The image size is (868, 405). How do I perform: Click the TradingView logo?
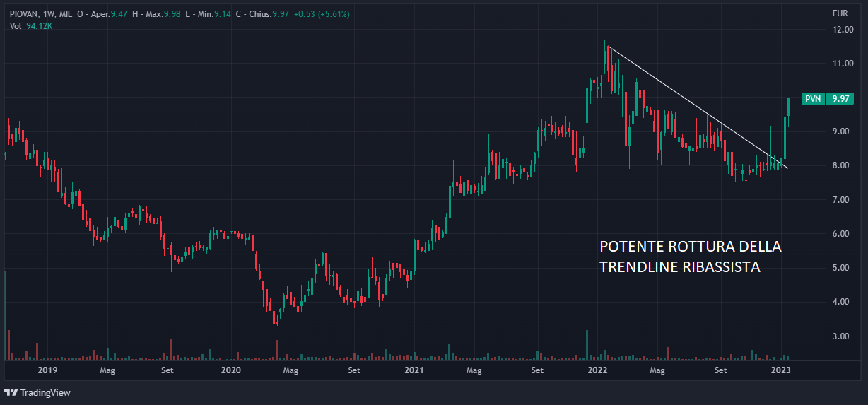pos(37,392)
